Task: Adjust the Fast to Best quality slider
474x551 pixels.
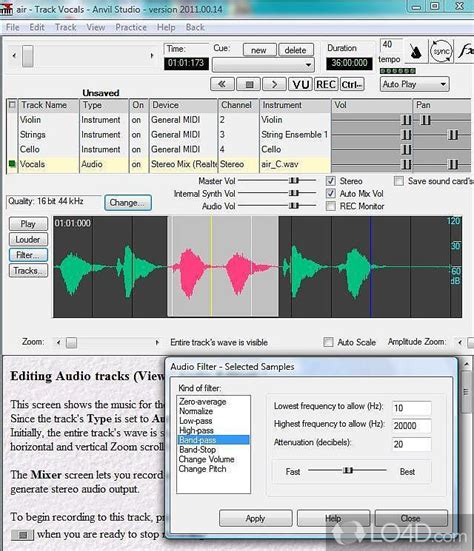Action: [348, 470]
